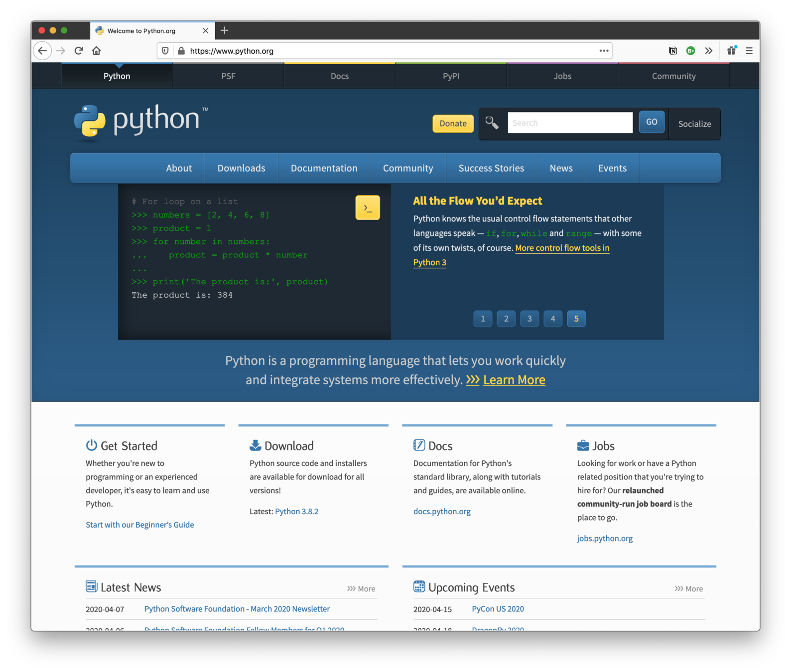Show slide 1 of the code carousel
This screenshot has height=672, width=791.
coord(483,319)
